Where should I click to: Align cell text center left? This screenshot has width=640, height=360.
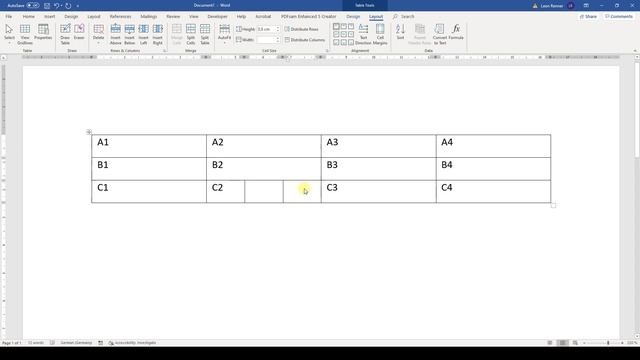[336, 34]
